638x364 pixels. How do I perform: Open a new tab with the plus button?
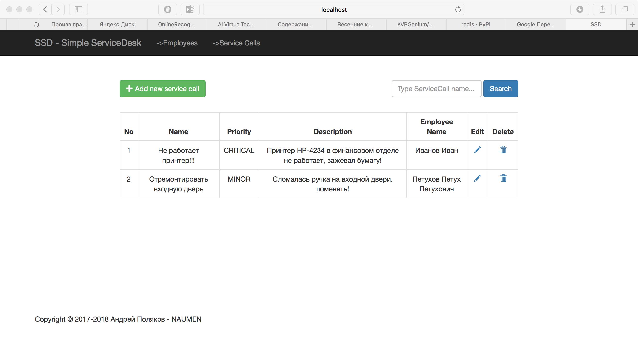coord(632,24)
